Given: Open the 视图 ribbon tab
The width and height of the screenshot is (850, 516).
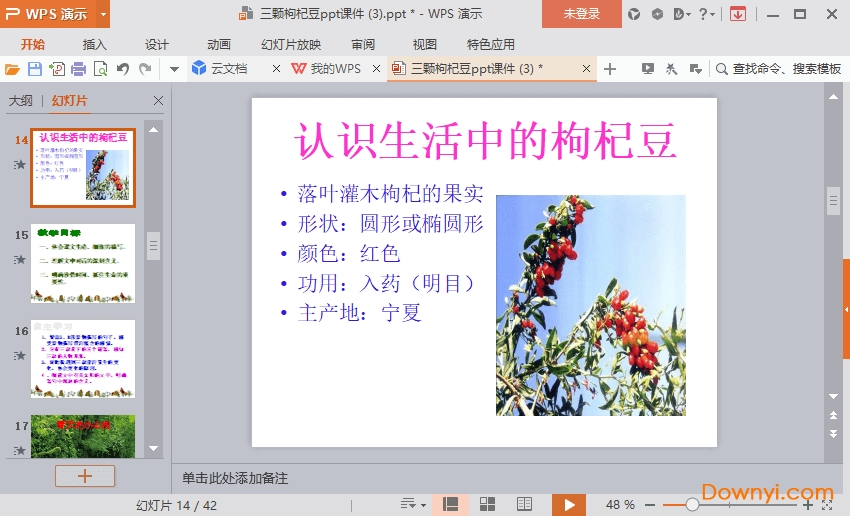Looking at the screenshot, I should click(x=424, y=44).
